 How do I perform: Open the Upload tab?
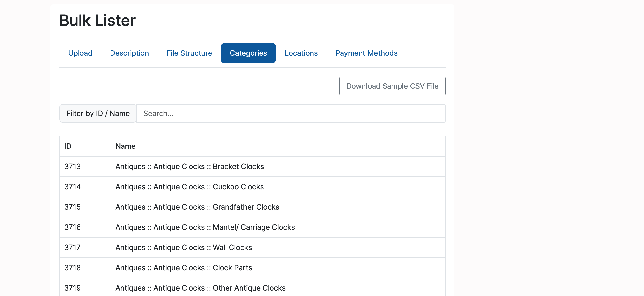[x=80, y=53]
